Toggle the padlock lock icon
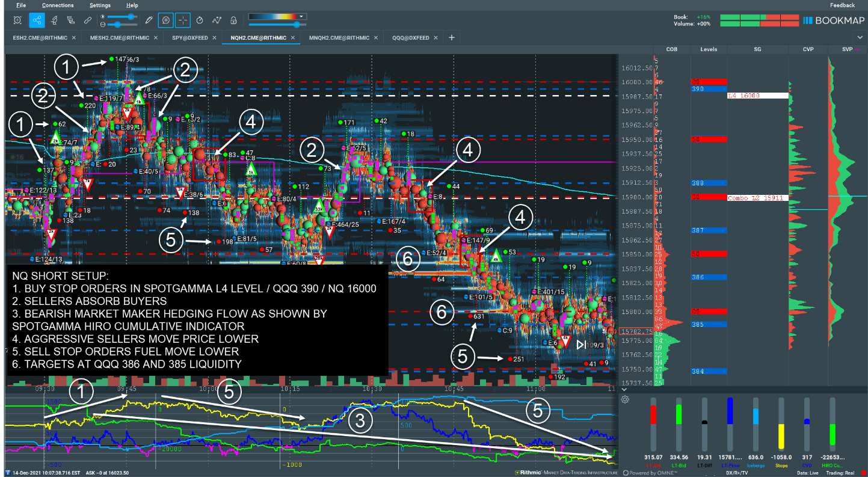868x477 pixels. (233, 20)
